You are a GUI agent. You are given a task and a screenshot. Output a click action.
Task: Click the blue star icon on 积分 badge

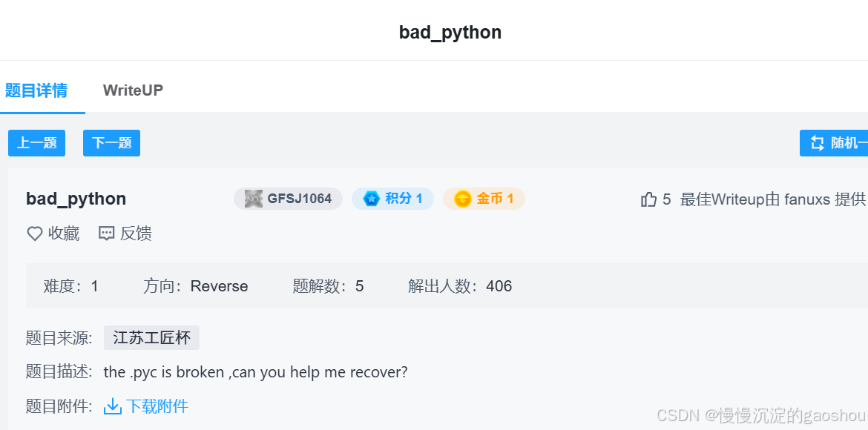[371, 199]
